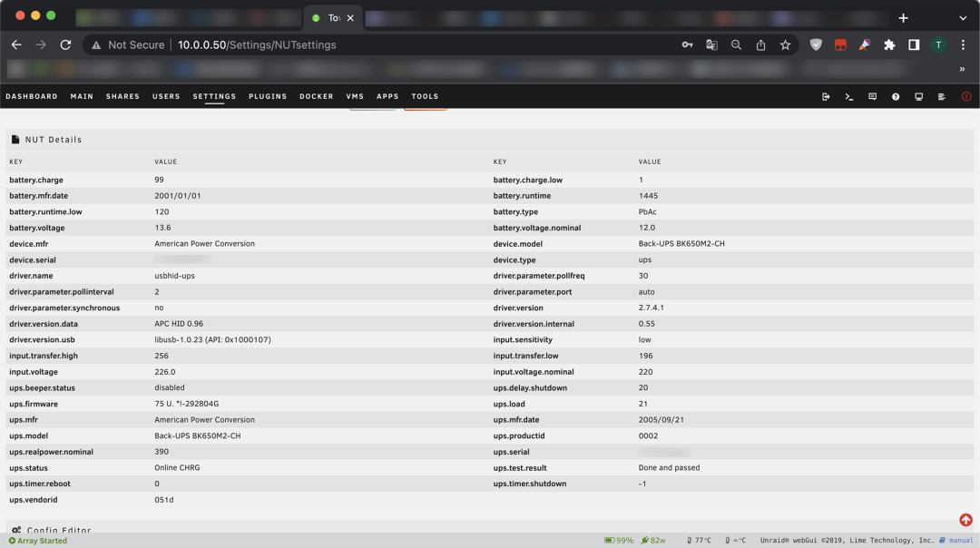Open the VMs menu

click(355, 97)
